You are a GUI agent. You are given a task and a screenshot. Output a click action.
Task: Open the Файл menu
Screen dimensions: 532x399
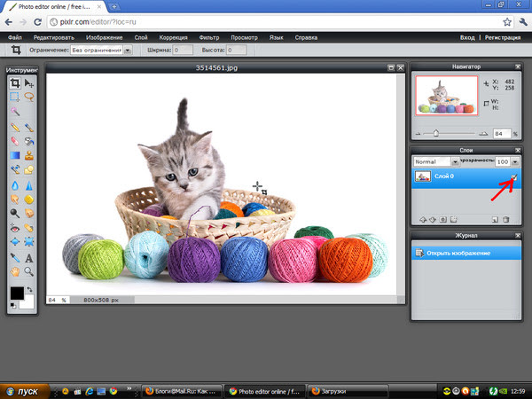pos(15,37)
